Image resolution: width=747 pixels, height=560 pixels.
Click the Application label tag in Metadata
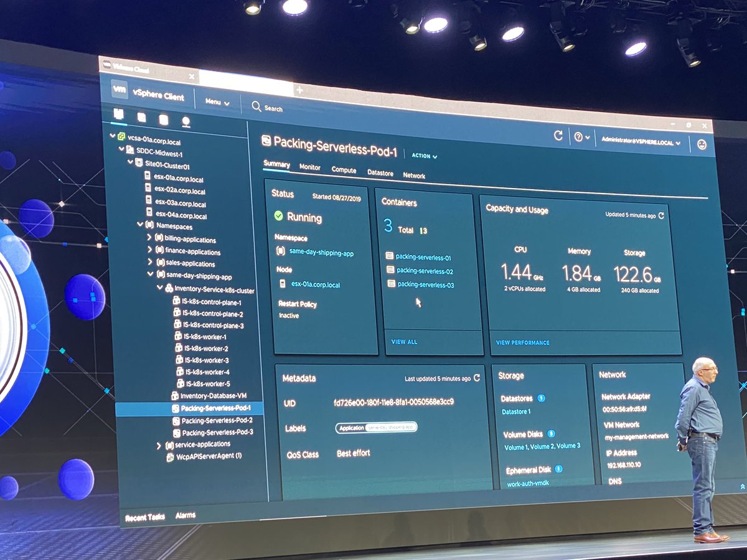click(x=376, y=427)
